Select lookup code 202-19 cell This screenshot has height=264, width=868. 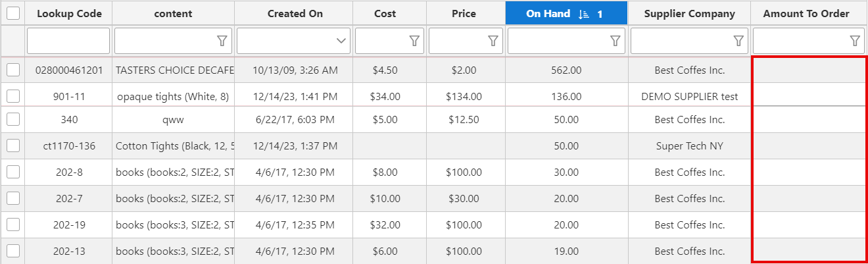click(69, 224)
